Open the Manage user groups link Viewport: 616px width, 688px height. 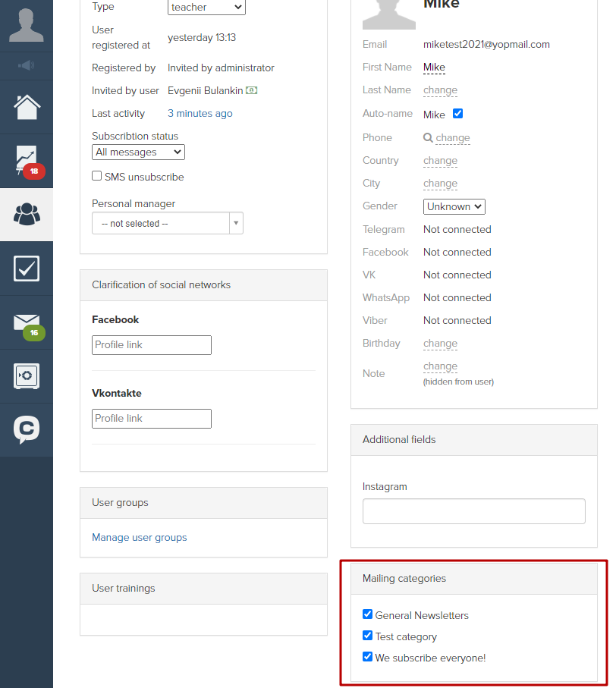pyautogui.click(x=139, y=538)
